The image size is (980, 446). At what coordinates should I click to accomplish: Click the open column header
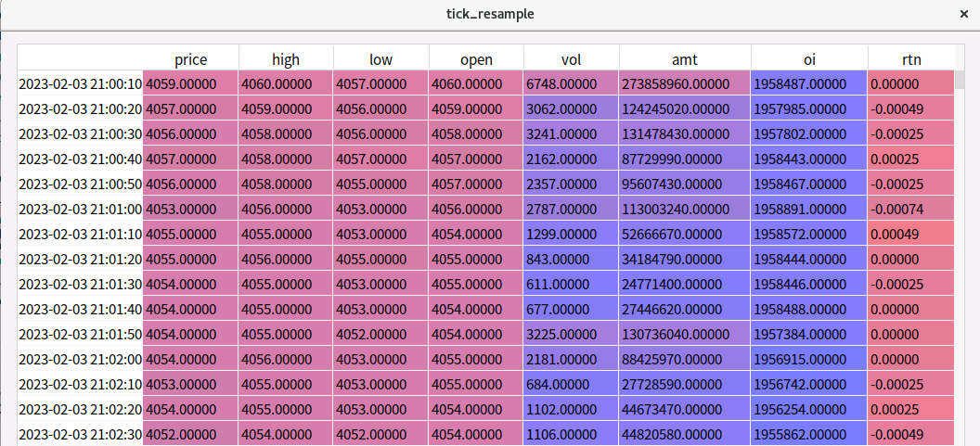(x=476, y=59)
